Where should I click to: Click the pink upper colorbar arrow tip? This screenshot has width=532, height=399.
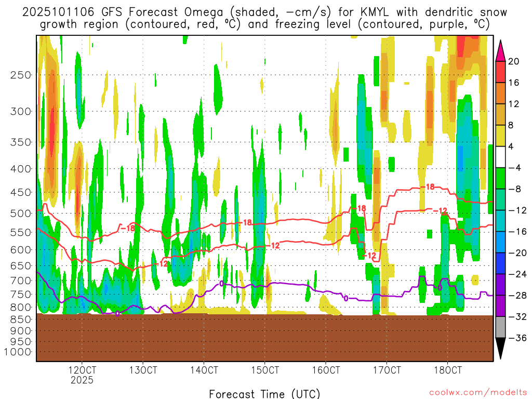(500, 51)
